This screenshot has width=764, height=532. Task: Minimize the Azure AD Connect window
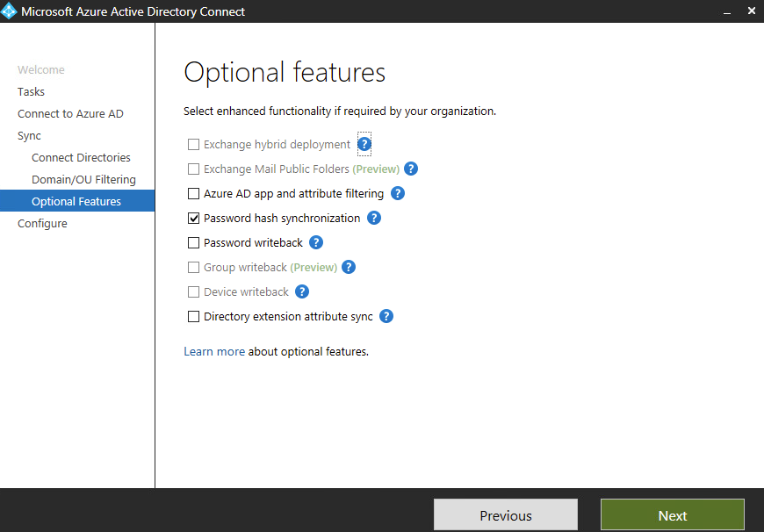(727, 11)
